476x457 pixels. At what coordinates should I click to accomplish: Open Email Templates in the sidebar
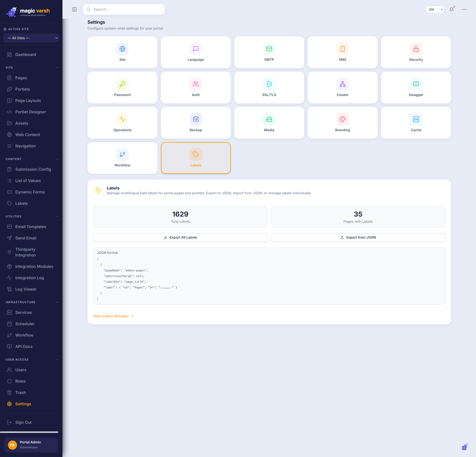point(31,227)
